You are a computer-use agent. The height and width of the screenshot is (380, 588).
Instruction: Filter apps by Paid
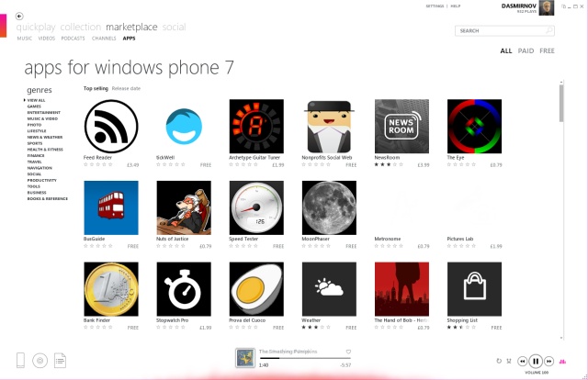tap(526, 51)
